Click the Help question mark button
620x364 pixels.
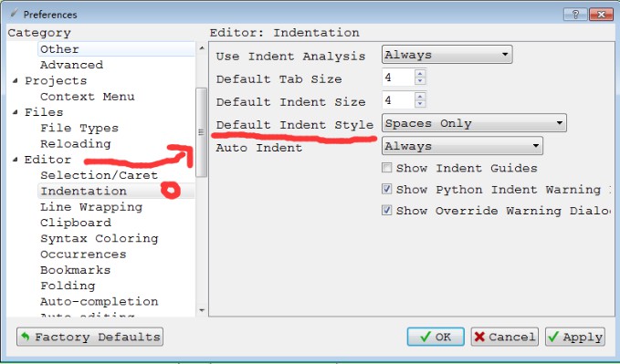[575, 15]
